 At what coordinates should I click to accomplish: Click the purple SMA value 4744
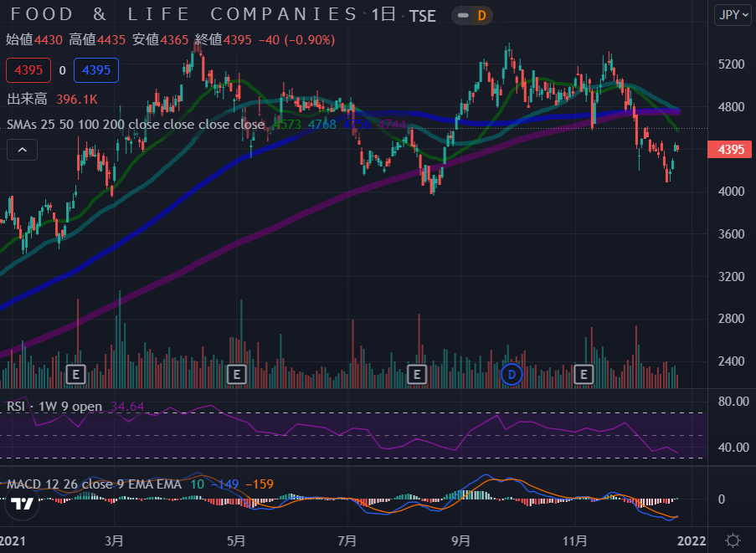392,125
